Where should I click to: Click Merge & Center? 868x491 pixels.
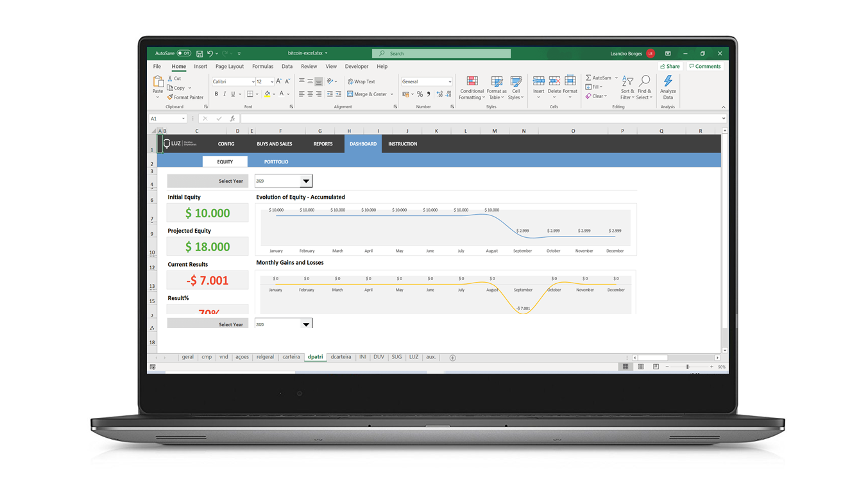[367, 94]
